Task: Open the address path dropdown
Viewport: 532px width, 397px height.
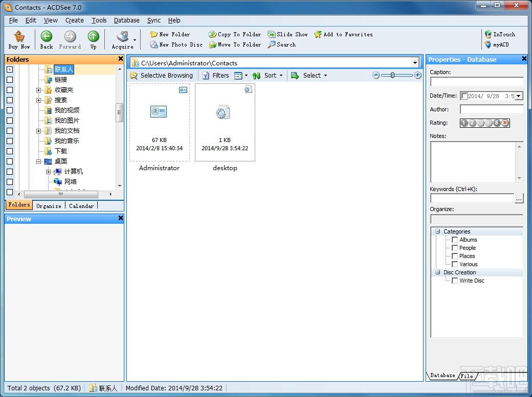Action: click(415, 63)
